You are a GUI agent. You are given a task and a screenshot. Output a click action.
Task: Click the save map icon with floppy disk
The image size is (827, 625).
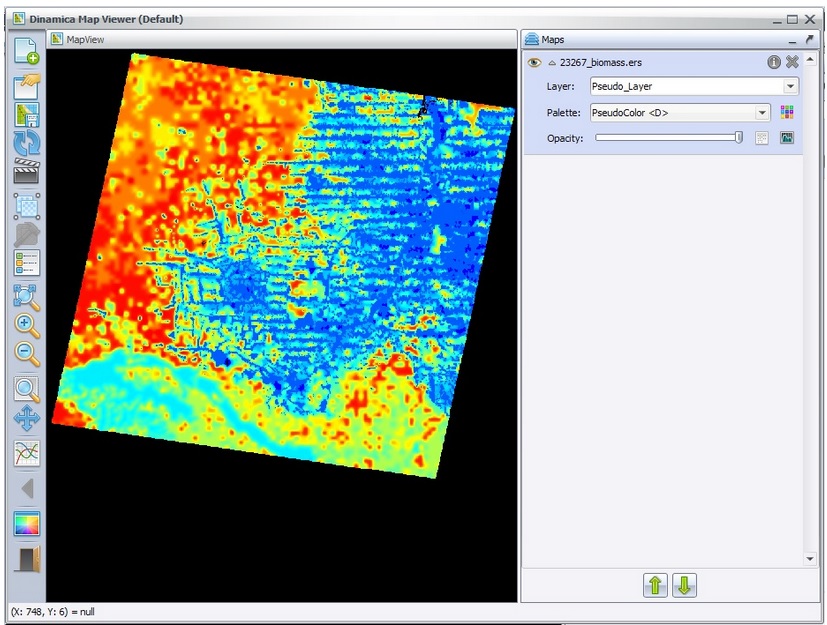[x=26, y=114]
